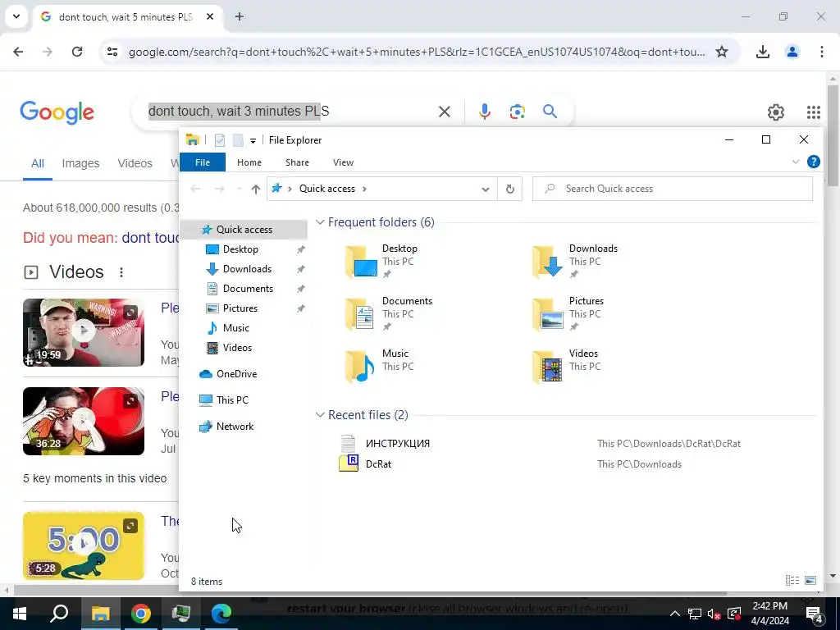This screenshot has height=630, width=840.
Task: Select the Documents folder icon in Frequent folders
Action: point(361,314)
